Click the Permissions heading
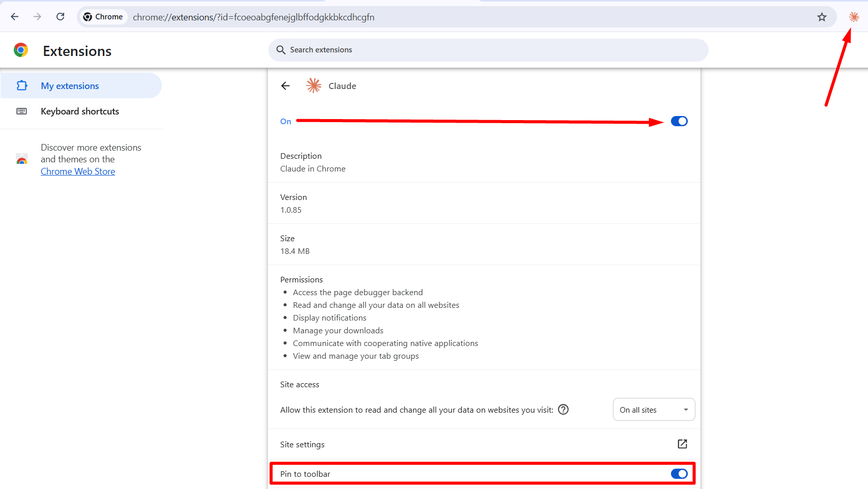The image size is (868, 489). [301, 279]
